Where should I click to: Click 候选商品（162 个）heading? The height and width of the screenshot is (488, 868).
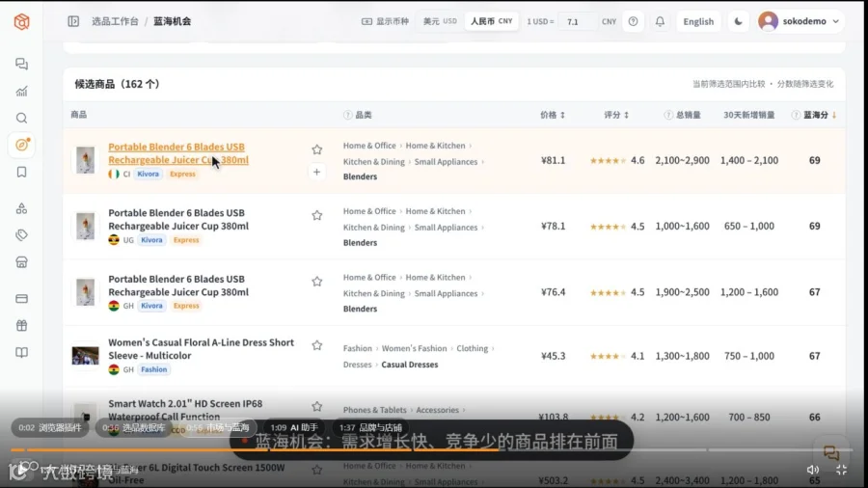pos(118,84)
